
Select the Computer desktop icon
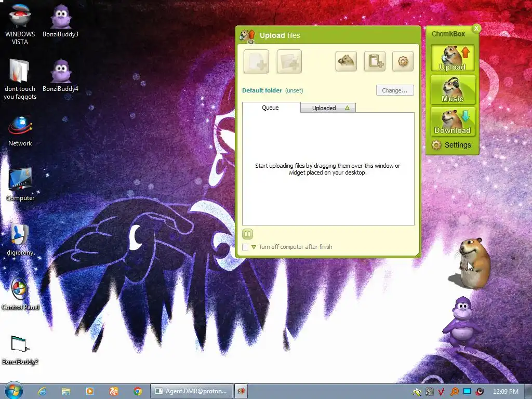pos(20,184)
